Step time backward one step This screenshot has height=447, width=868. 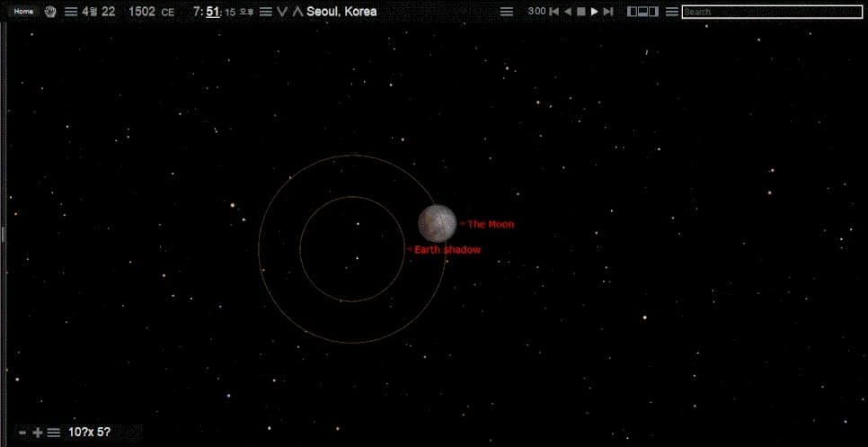point(554,12)
